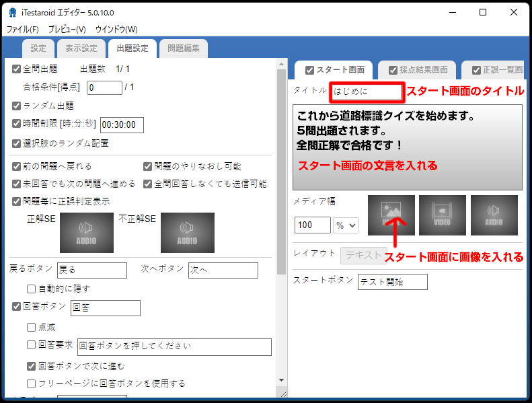
Task: Click the 回答ボタン label field
Action: coord(106,308)
